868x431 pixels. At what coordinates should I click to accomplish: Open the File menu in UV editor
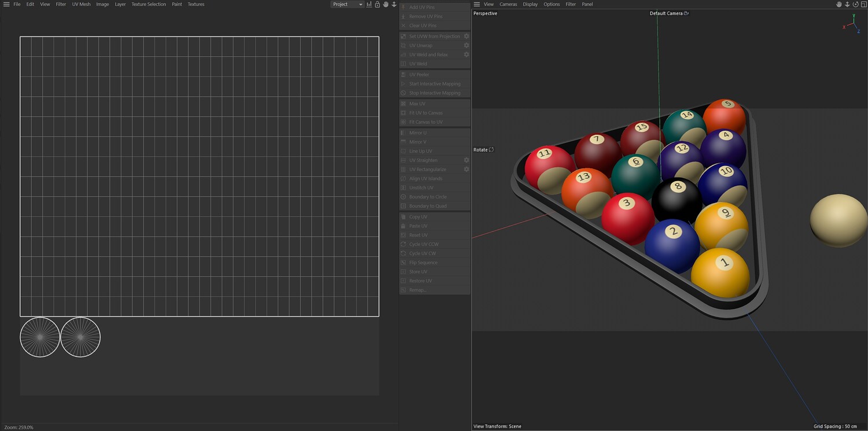(17, 4)
